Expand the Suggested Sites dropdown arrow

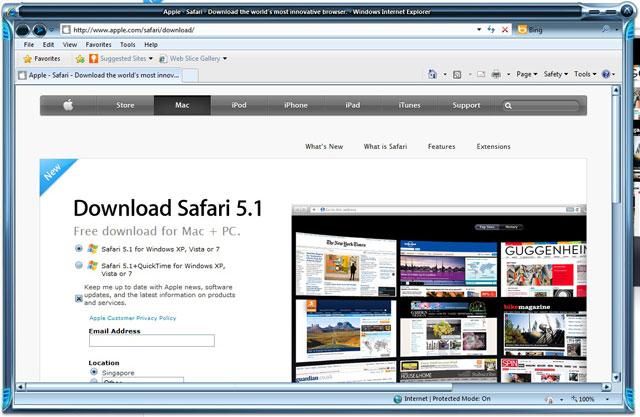(151, 59)
